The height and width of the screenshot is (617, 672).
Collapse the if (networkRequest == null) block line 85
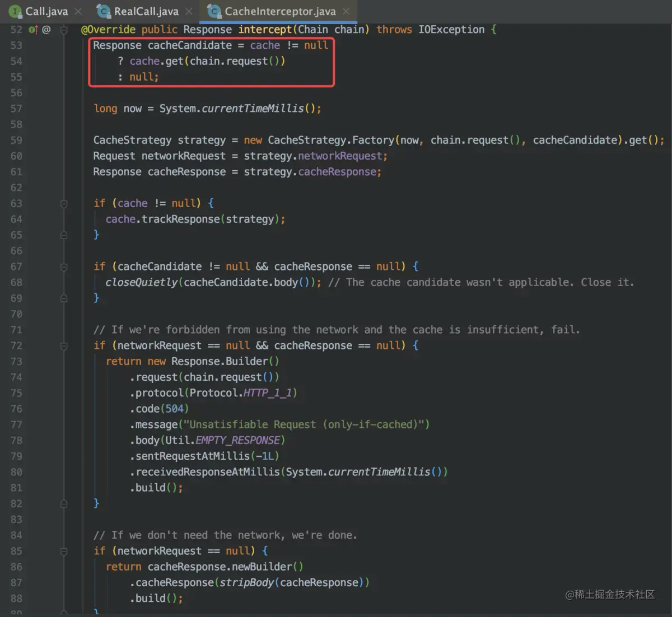tap(64, 551)
